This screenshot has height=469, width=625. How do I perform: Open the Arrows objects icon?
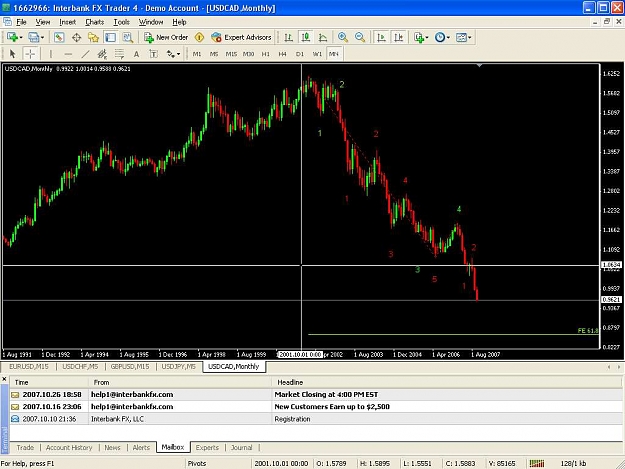[171, 54]
